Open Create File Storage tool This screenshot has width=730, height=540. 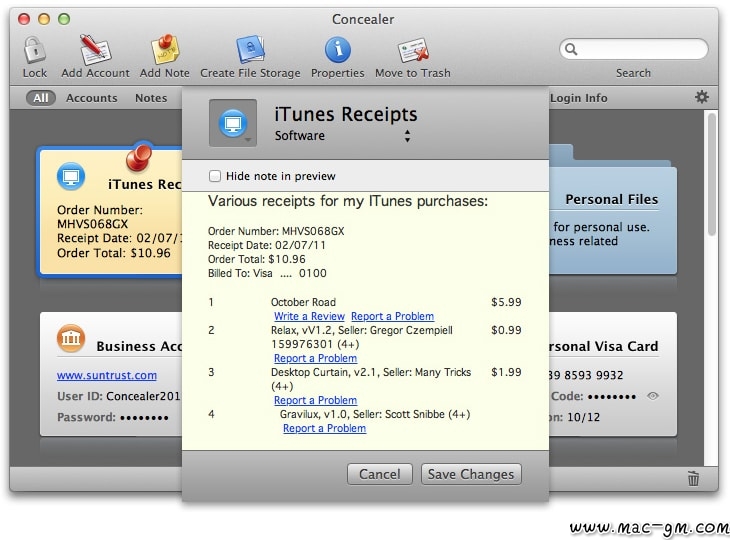tap(250, 49)
